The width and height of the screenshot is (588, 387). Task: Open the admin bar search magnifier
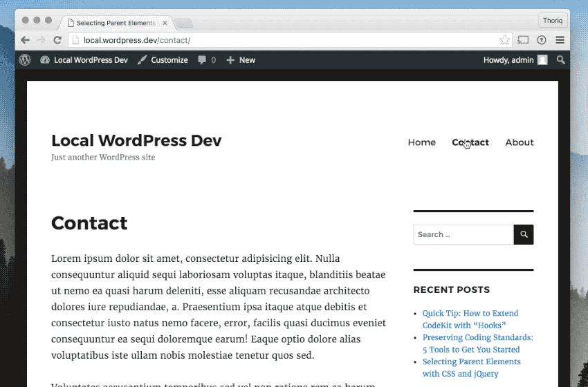click(560, 60)
